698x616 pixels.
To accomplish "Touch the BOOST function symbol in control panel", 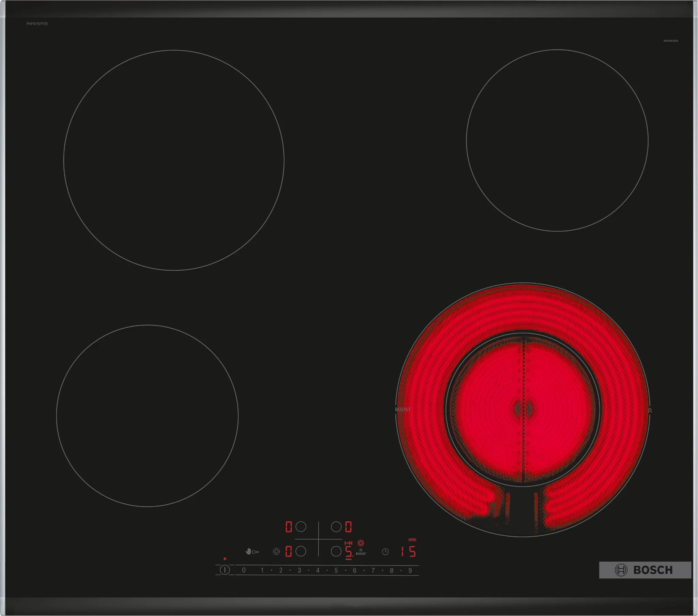I will [361, 552].
